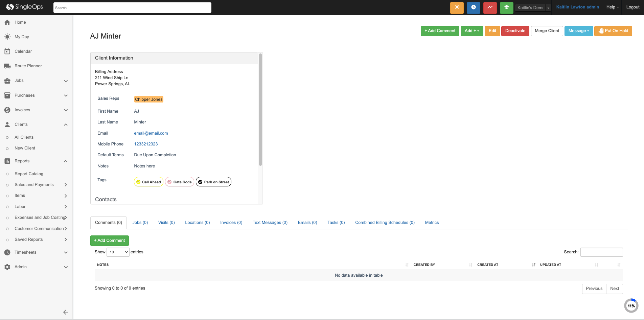Click the 11% progress circle indicator
The width and height of the screenshot is (644, 320).
631,306
